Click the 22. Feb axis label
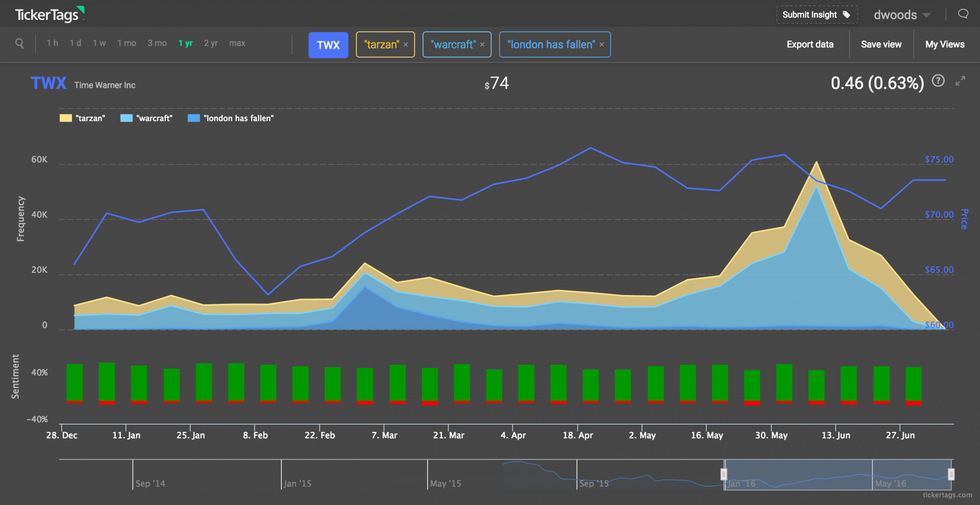The height and width of the screenshot is (505, 980). point(320,435)
